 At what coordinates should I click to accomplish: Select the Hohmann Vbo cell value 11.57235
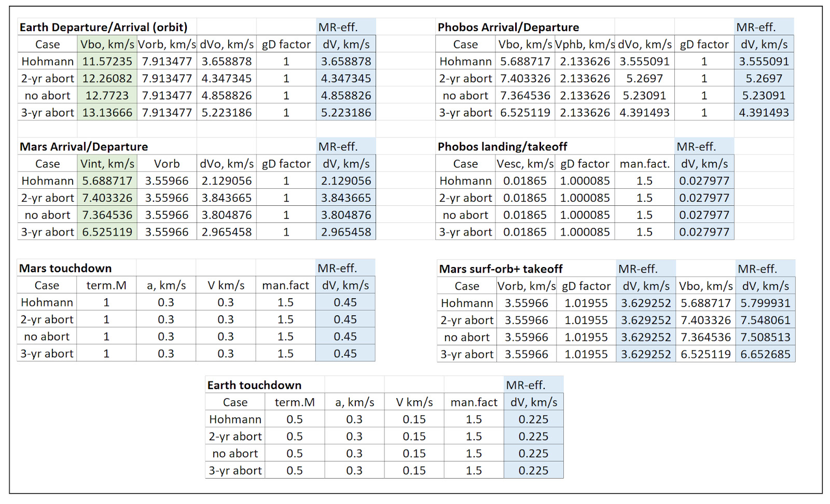107,61
